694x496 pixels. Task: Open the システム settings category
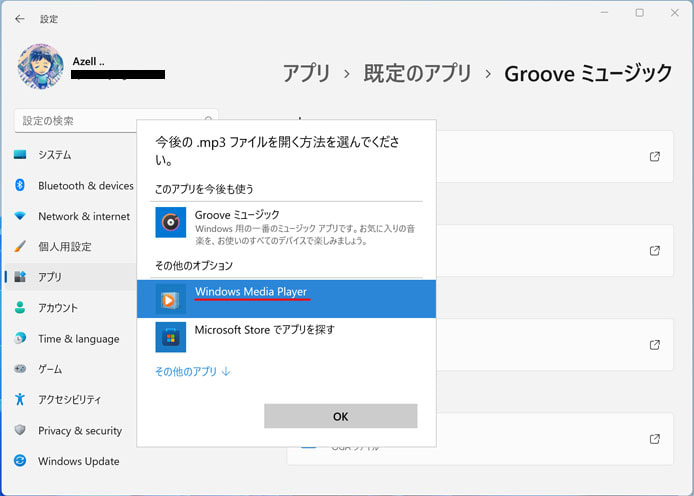54,155
